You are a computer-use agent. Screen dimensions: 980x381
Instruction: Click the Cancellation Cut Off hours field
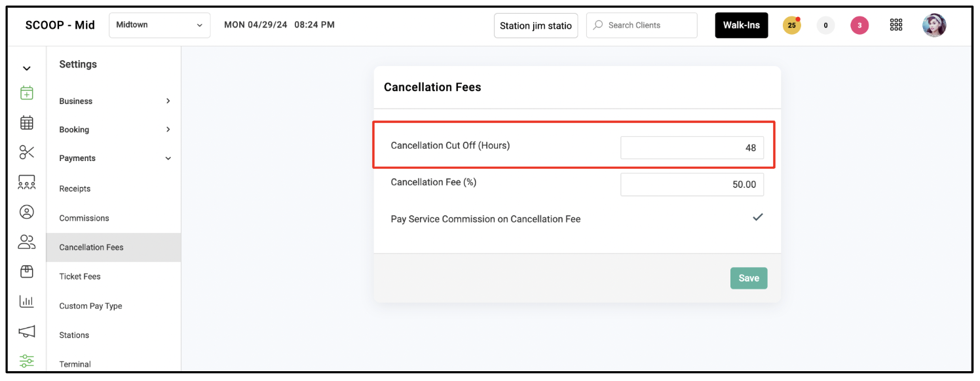tap(692, 147)
